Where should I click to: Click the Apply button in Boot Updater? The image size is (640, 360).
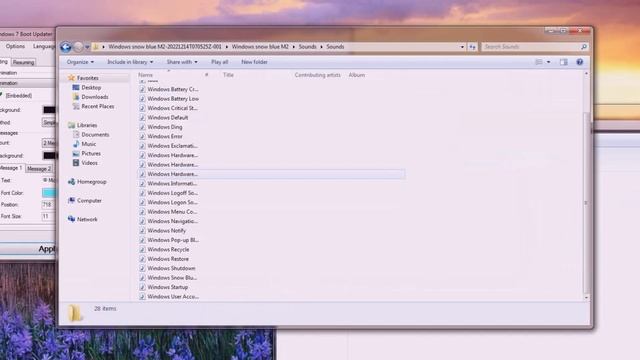point(28,249)
